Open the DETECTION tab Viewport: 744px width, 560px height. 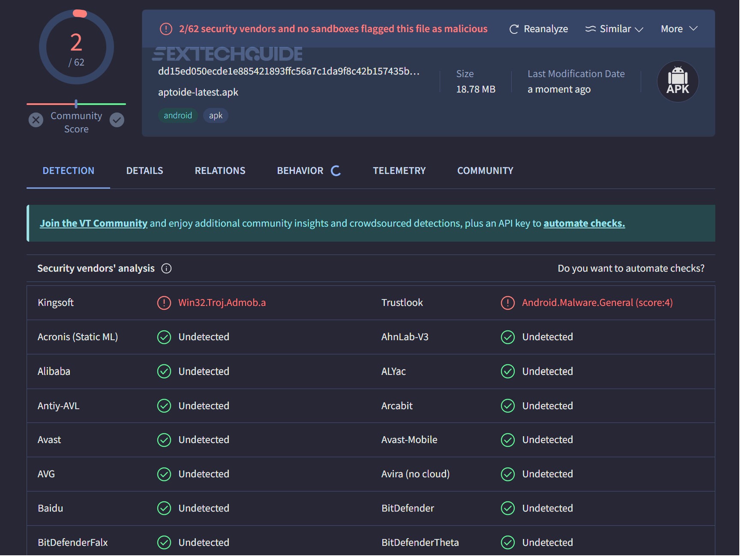(x=69, y=171)
